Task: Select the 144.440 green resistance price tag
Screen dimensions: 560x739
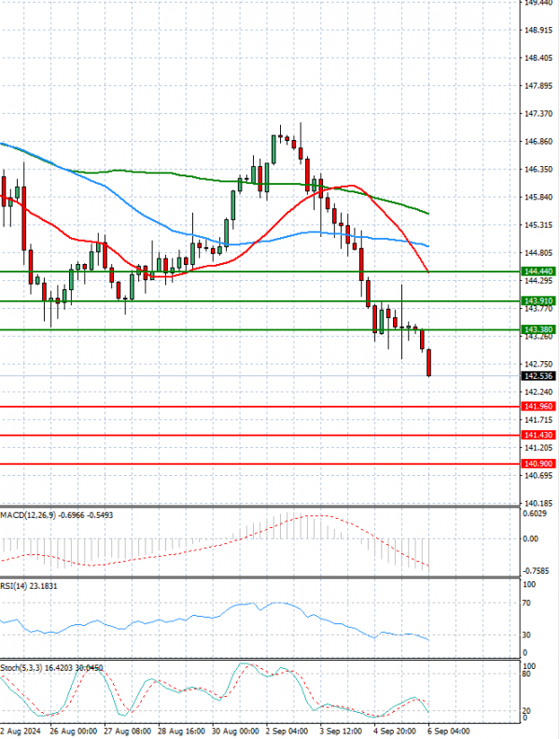Action: (537, 271)
